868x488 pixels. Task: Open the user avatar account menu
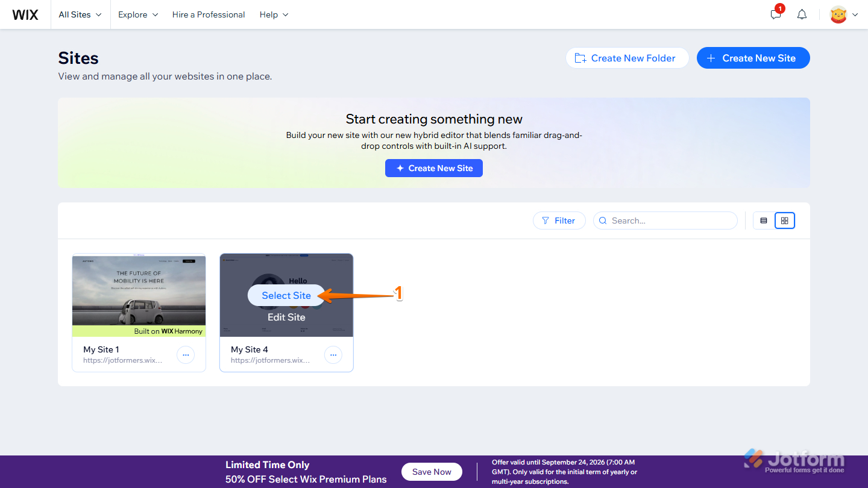pos(843,14)
